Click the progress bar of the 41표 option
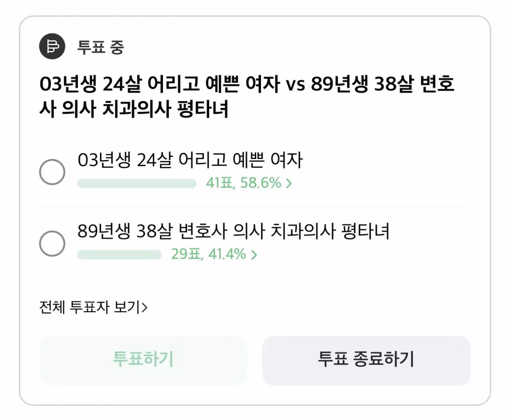This screenshot has width=510, height=420. [x=136, y=184]
